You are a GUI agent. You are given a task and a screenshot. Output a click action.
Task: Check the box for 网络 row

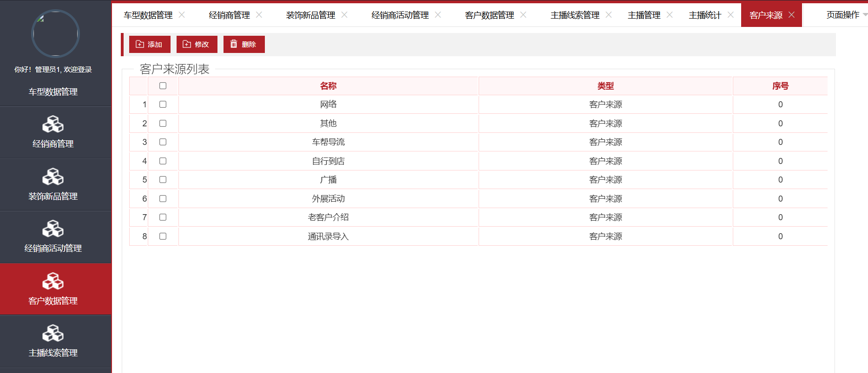pos(163,105)
